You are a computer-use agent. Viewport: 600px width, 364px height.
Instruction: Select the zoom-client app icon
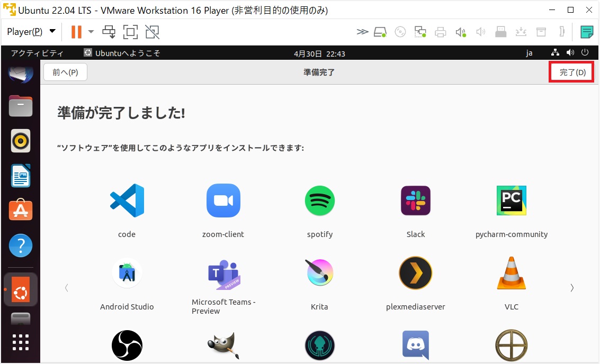tap(223, 201)
